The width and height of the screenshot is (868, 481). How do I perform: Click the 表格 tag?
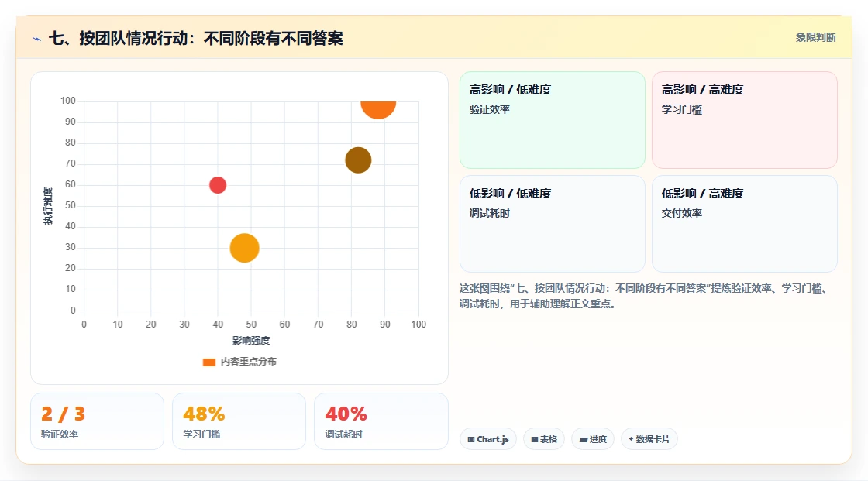544,439
